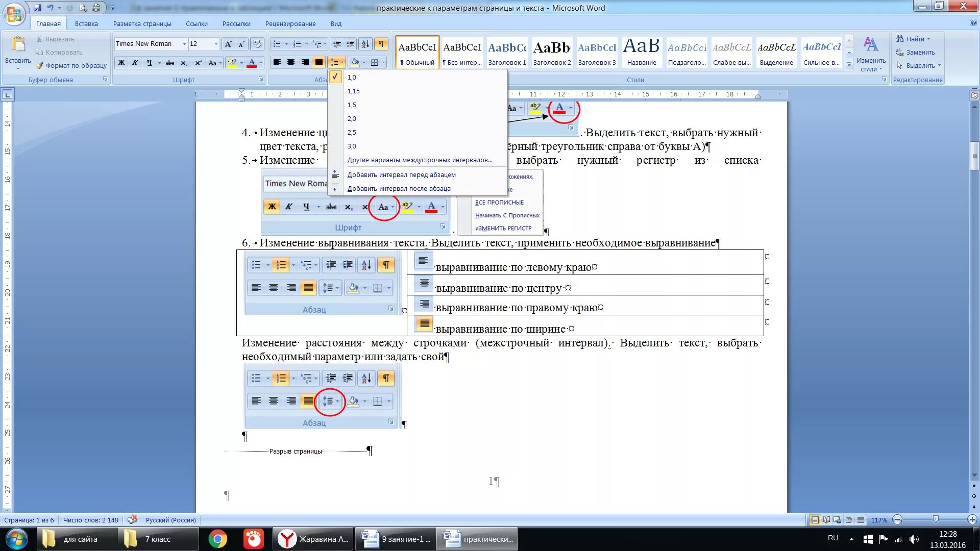Choose Добавить интервал перед абзацем option
This screenshot has width=980, height=551.
coord(401,174)
